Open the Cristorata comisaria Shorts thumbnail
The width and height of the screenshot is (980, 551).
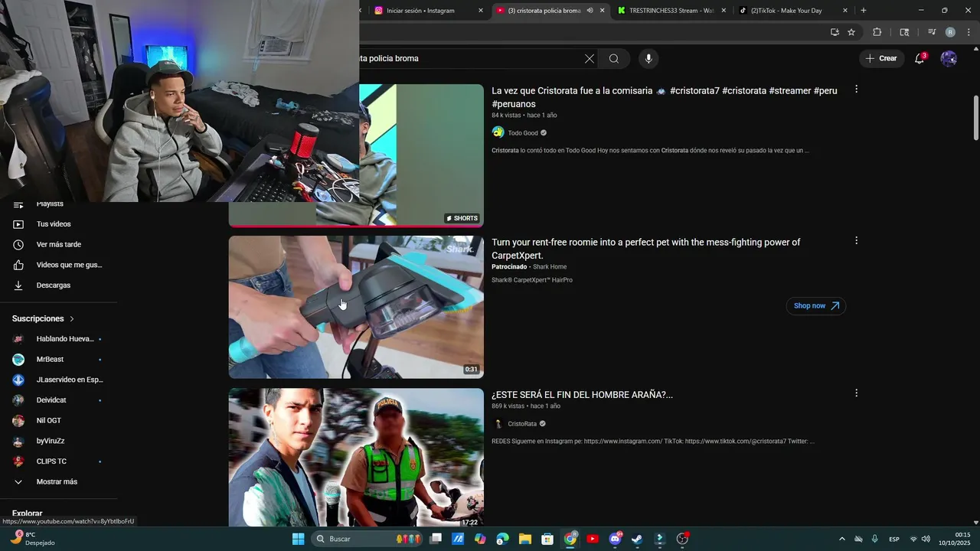click(421, 155)
